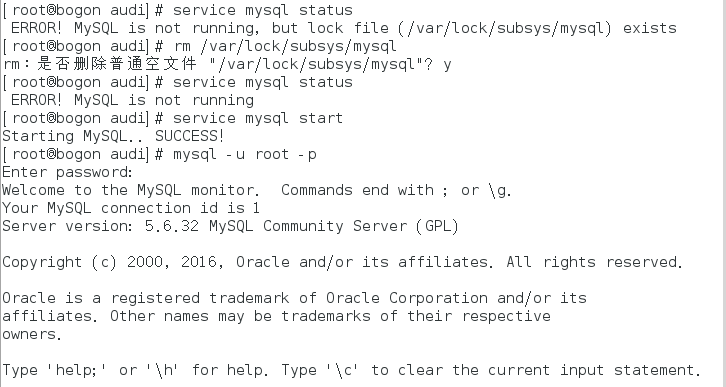The image size is (726, 387).
Task: Click the 'rm /var/lock/subsys/mysql' command text
Action: (285, 46)
